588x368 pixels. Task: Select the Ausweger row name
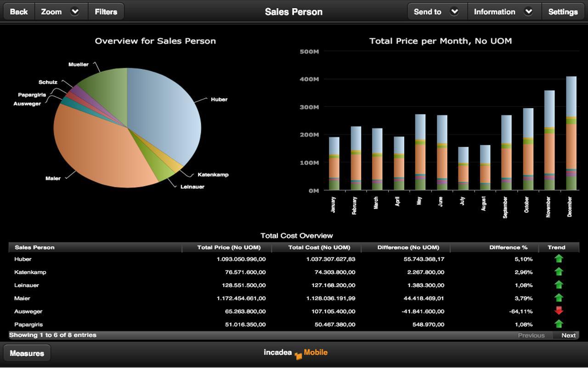[28, 311]
